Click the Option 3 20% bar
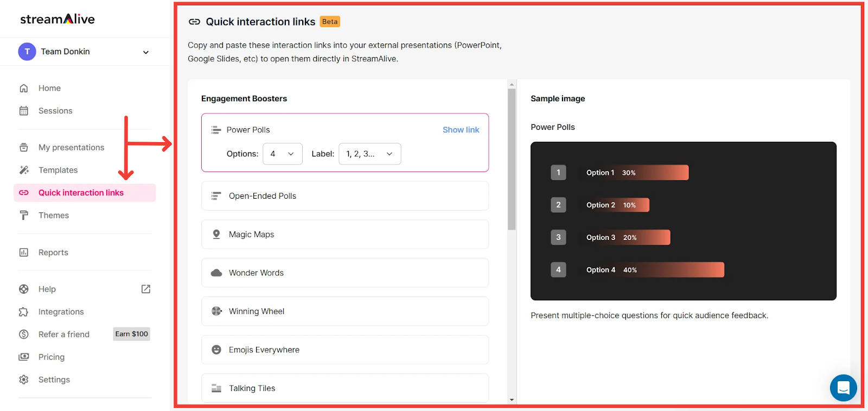 [624, 237]
